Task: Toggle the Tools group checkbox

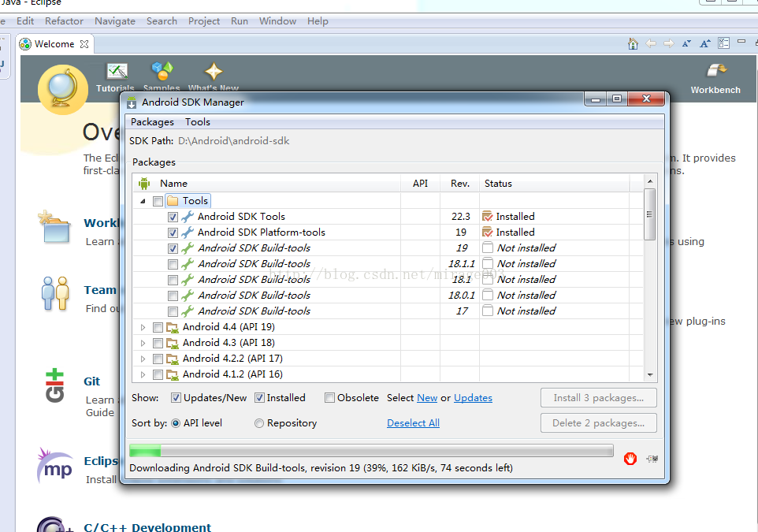Action: pyautogui.click(x=158, y=201)
